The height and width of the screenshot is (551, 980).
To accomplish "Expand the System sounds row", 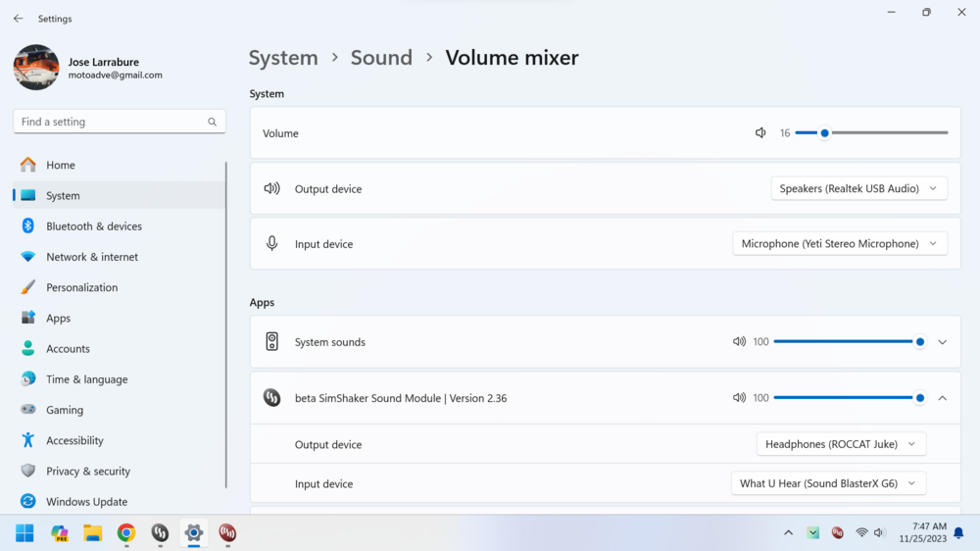I will (x=942, y=342).
